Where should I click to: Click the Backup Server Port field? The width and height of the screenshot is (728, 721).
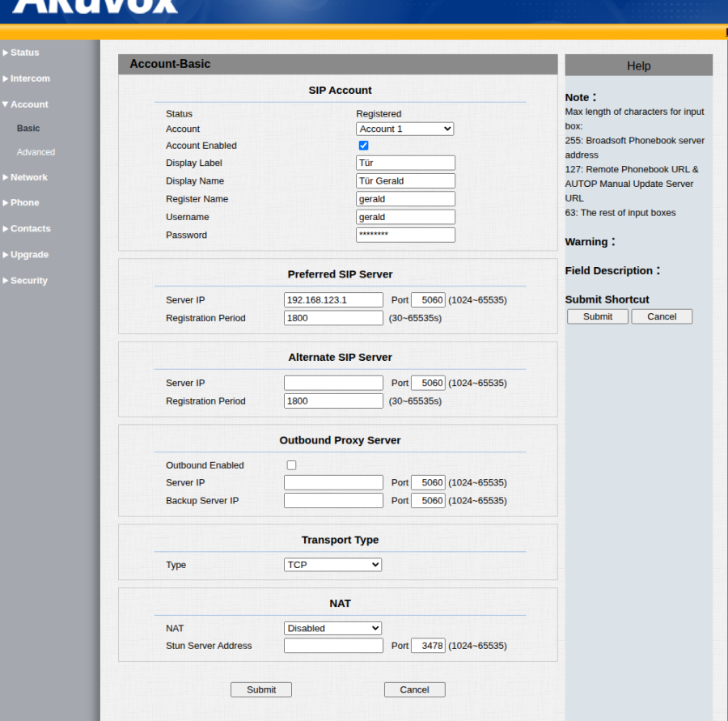coord(428,500)
